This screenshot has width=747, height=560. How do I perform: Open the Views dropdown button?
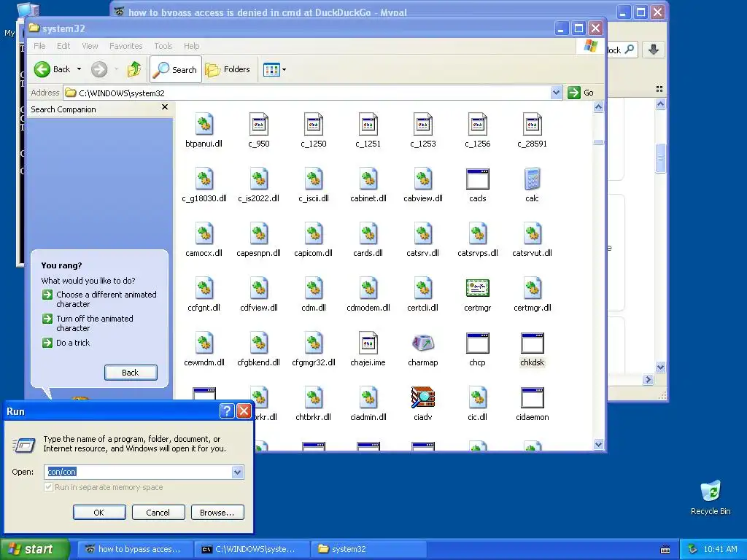275,70
